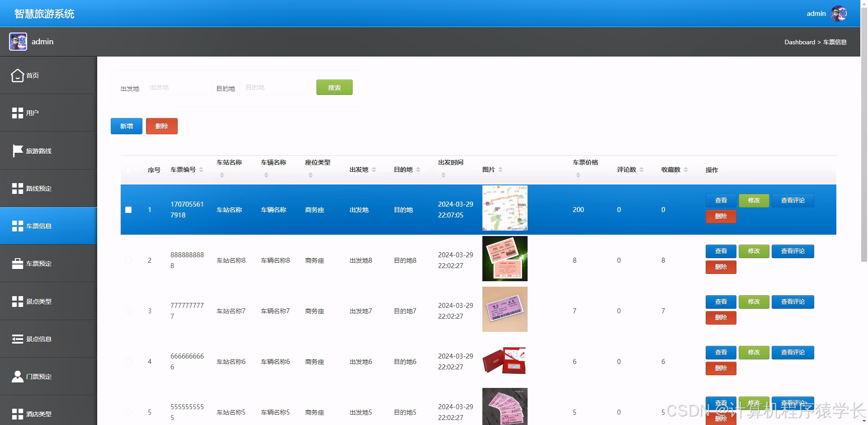868x425 pixels.
Task: Click the flag icon beside 旅游路线
Action: 18,151
